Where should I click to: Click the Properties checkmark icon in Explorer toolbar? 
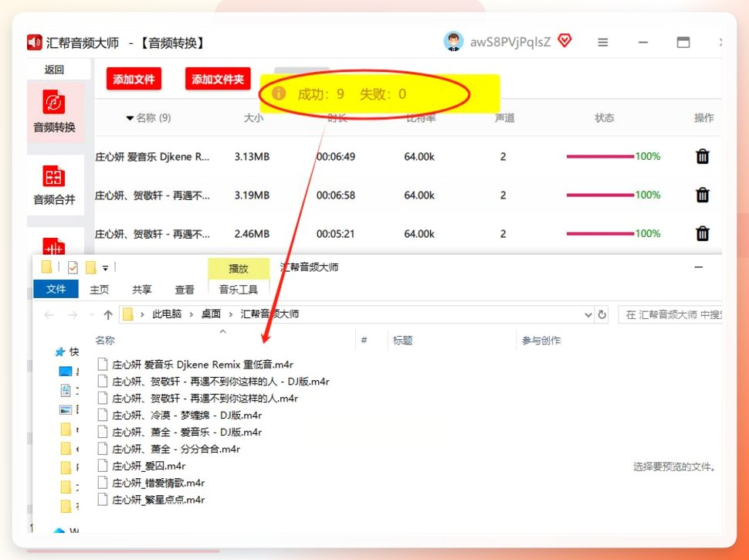pyautogui.click(x=73, y=267)
